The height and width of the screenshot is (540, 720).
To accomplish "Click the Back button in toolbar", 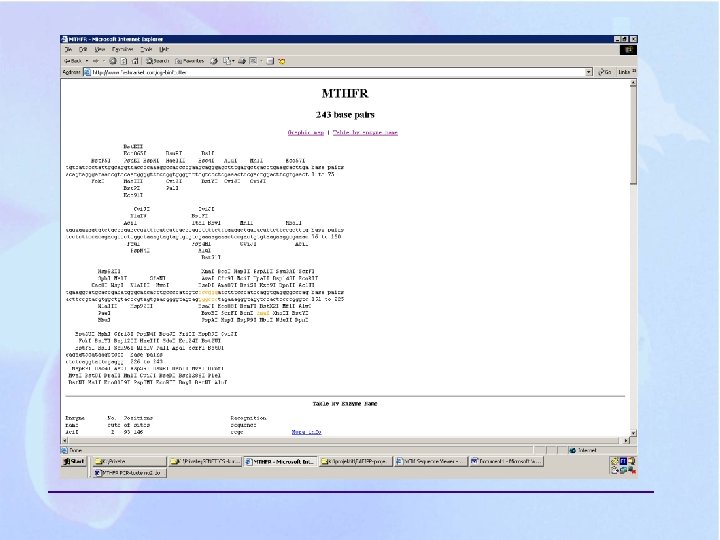I will click(x=73, y=61).
